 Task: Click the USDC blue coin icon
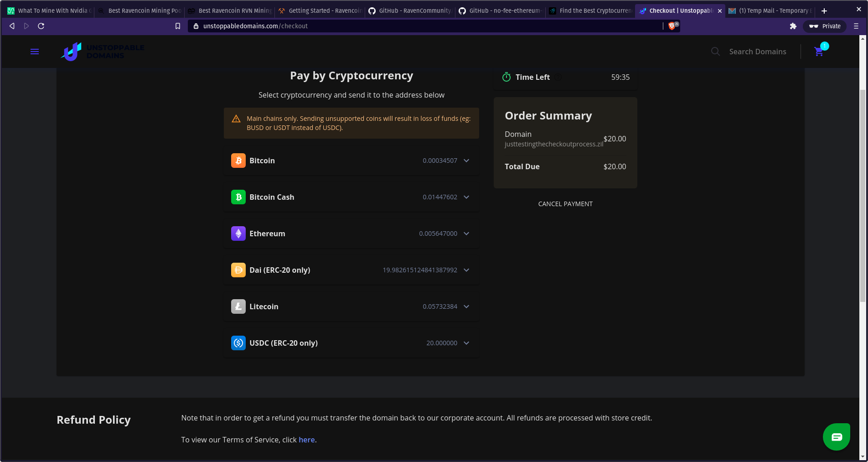tap(238, 343)
